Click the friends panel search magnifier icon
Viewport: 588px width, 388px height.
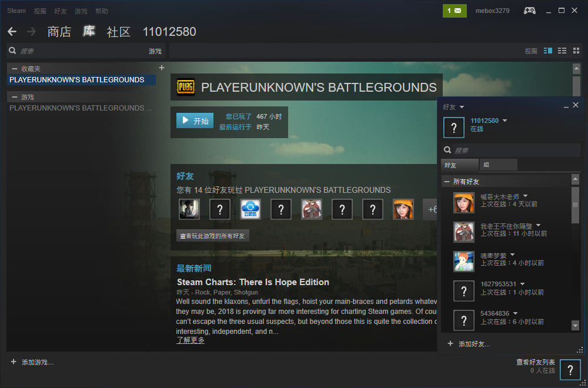[x=447, y=150]
